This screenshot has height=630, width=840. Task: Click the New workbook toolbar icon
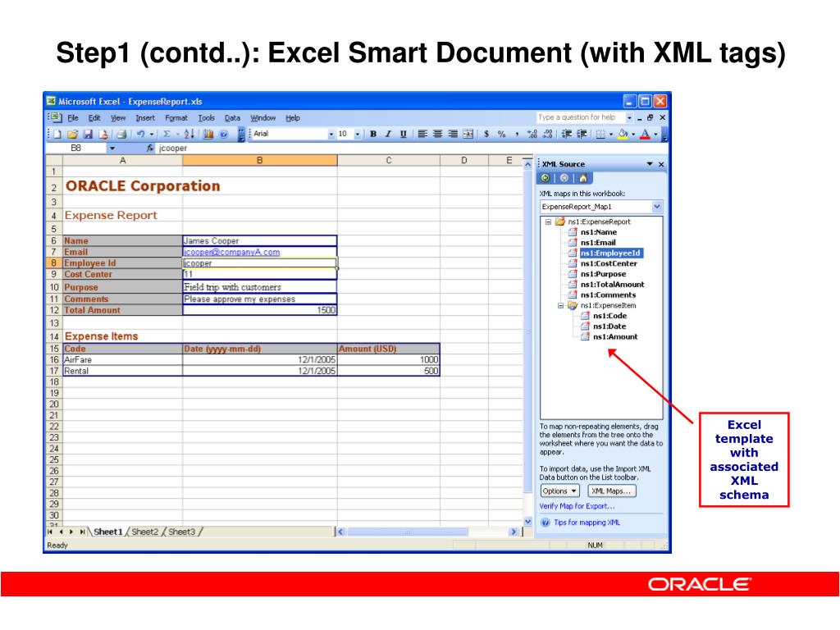click(x=57, y=134)
